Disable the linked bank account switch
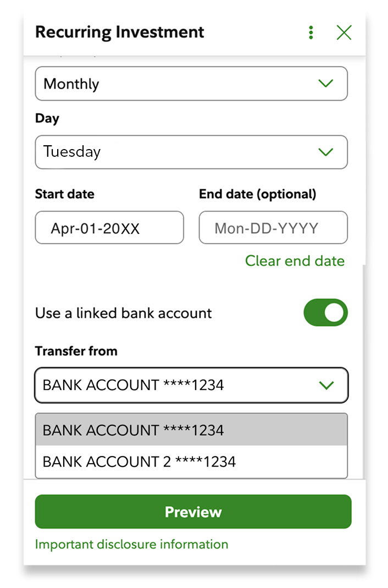The height and width of the screenshot is (588, 388). 325,312
